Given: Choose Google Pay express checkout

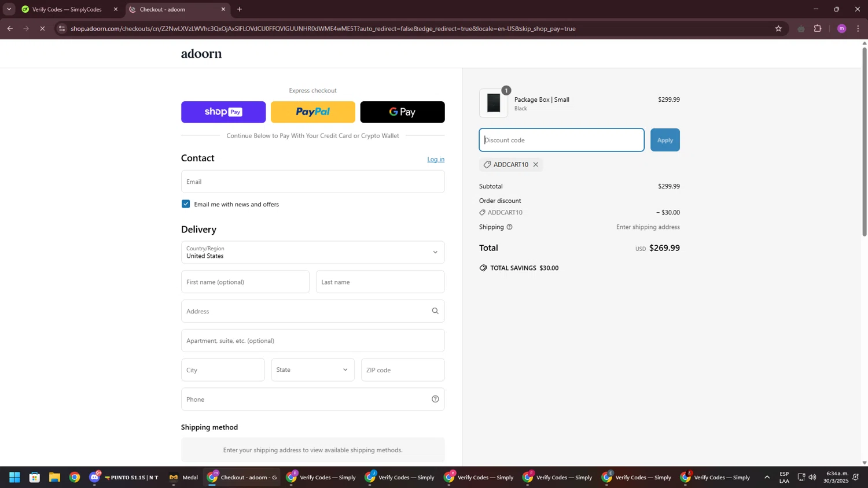Looking at the screenshot, I should pos(403,112).
